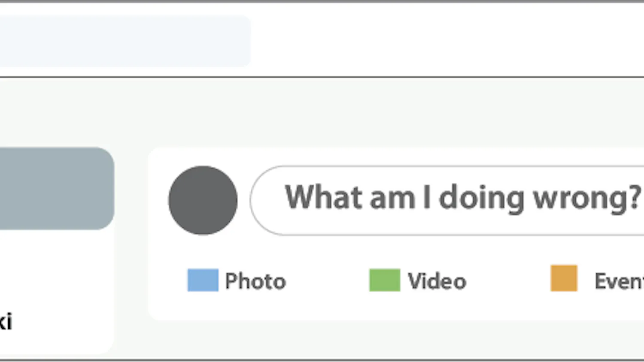The width and height of the screenshot is (644, 362).
Task: Click the light blue search field in header
Action: tap(125, 41)
